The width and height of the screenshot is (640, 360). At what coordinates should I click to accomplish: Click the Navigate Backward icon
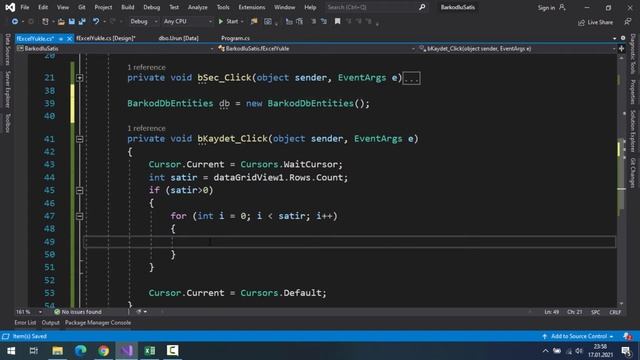(15, 21)
